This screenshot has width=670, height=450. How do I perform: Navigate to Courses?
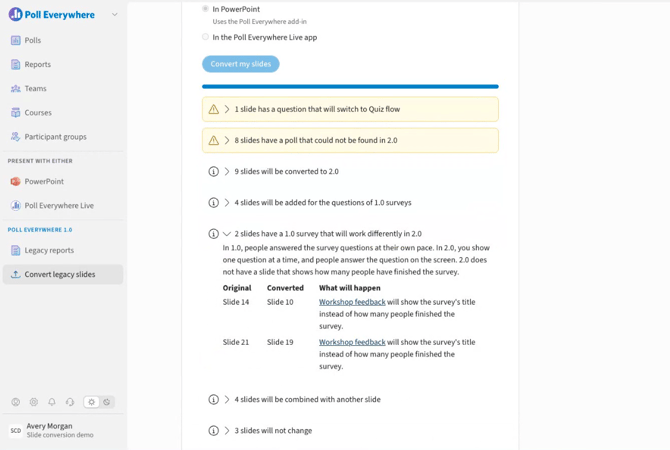[38, 113]
